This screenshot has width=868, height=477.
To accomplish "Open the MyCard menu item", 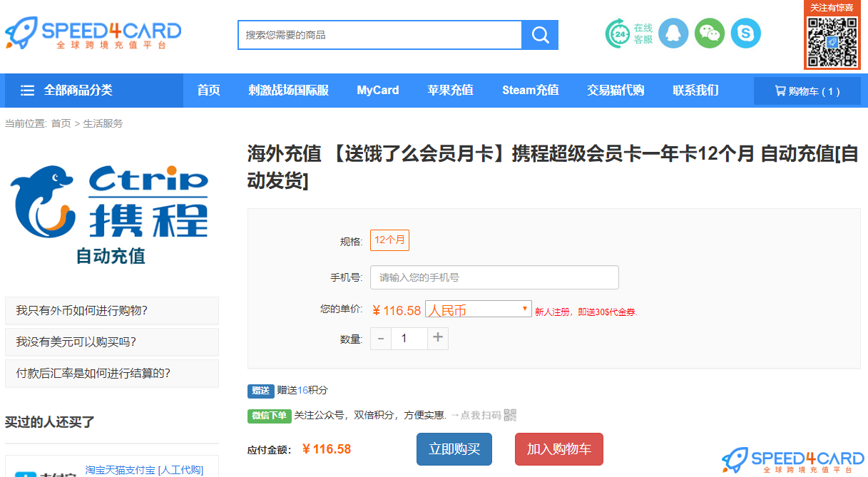I will coord(378,91).
